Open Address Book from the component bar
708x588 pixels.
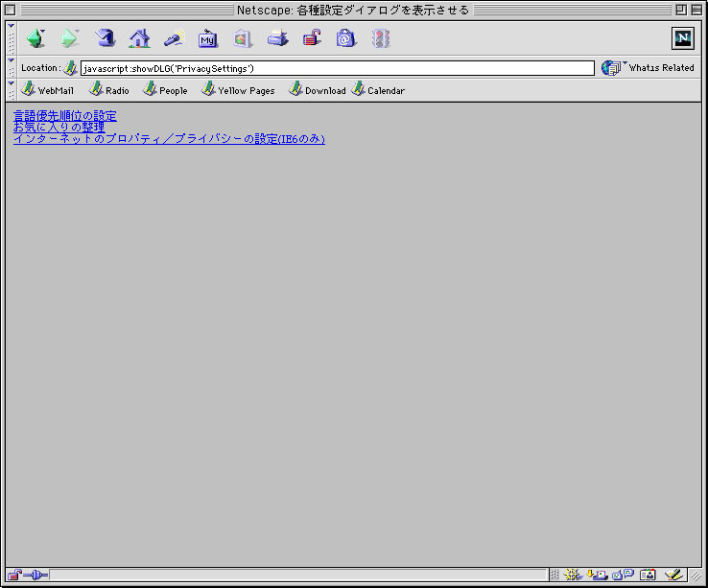tap(648, 575)
